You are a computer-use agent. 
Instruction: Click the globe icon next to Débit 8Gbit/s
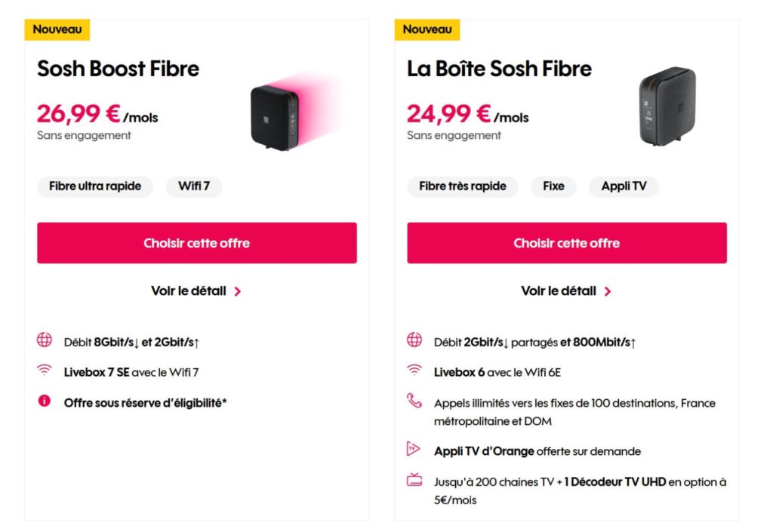[45, 341]
